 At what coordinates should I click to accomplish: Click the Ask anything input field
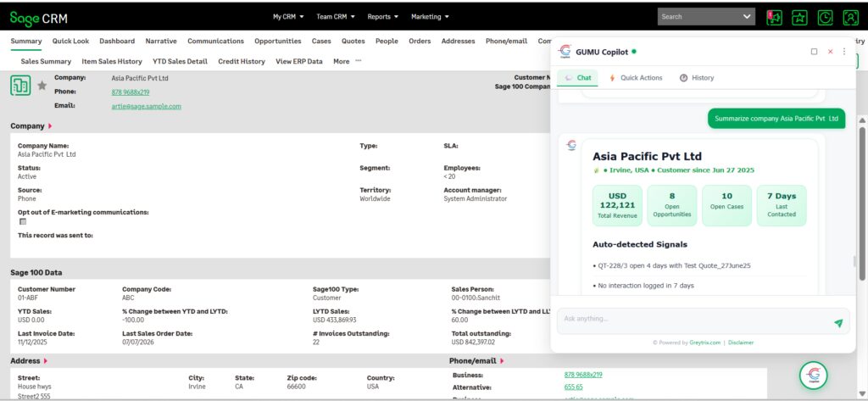[x=695, y=320]
